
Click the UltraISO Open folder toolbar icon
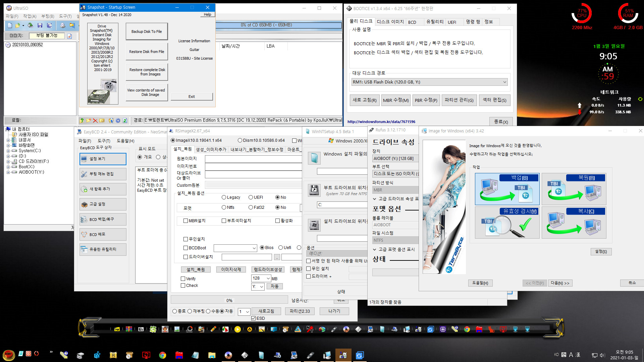click(x=17, y=25)
